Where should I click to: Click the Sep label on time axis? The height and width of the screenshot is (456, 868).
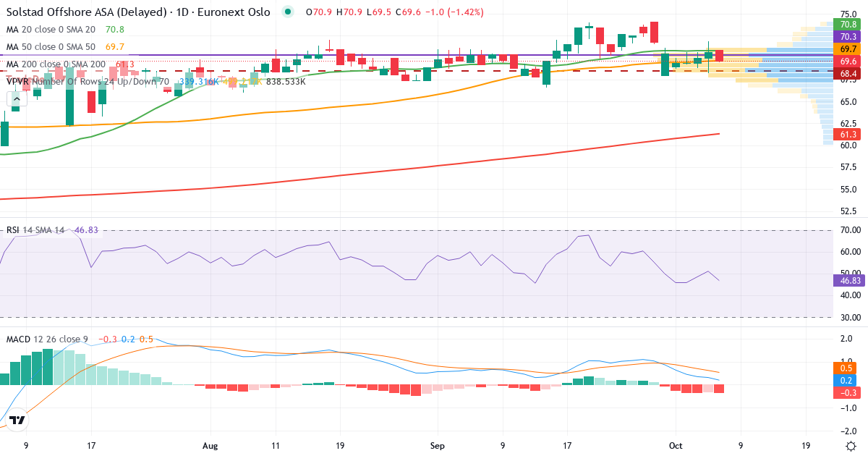coord(437,446)
